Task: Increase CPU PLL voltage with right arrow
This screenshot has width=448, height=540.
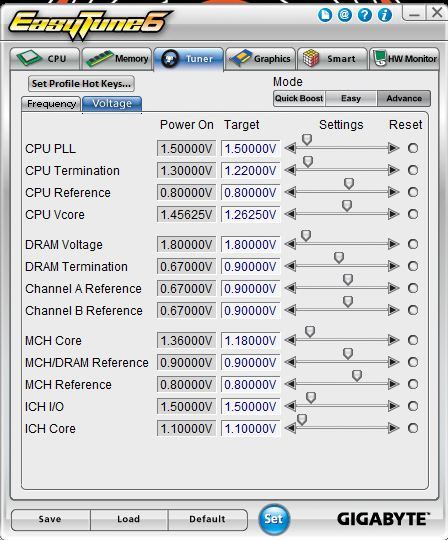Action: pyautogui.click(x=393, y=148)
